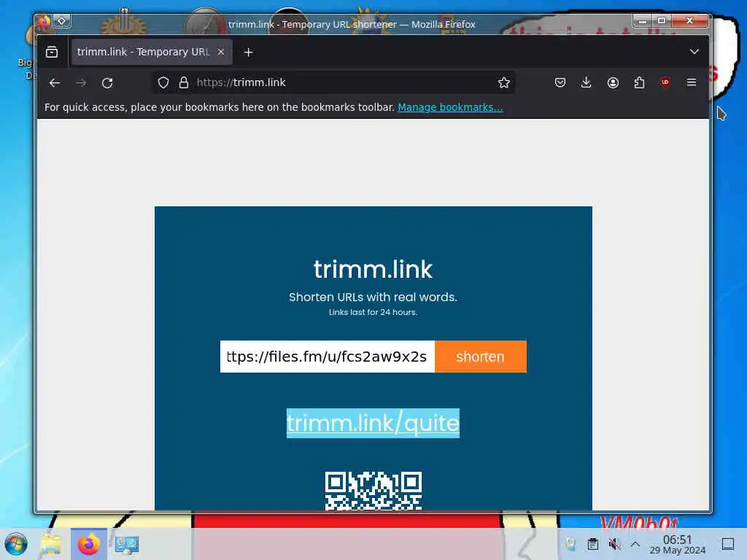Viewport: 747px width, 560px height.
Task: Show desktop via taskbar corner button
Action: pyautogui.click(x=728, y=544)
